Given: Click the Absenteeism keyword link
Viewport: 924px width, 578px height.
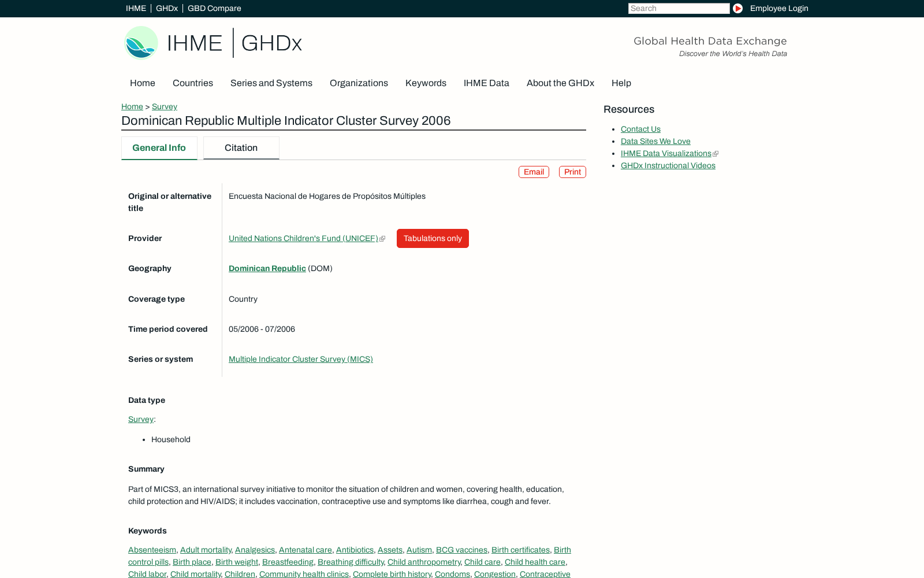Looking at the screenshot, I should pyautogui.click(x=152, y=550).
